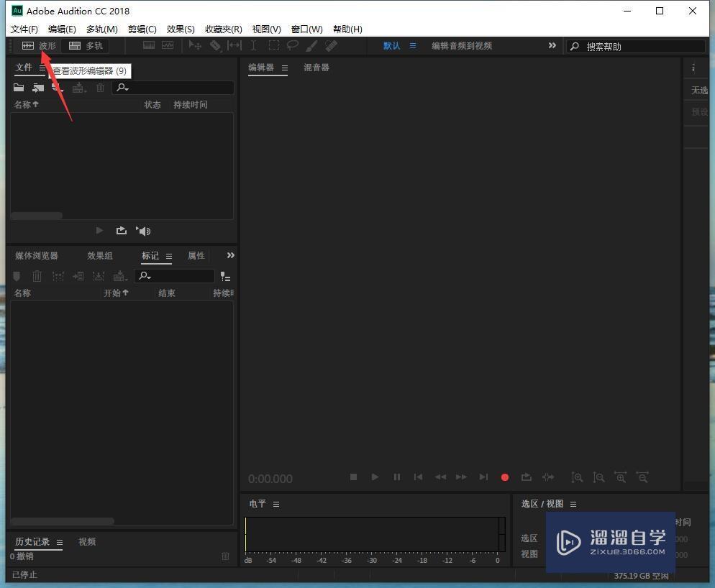Toggle auto-play speaker icon in 文件 panel

tap(143, 231)
